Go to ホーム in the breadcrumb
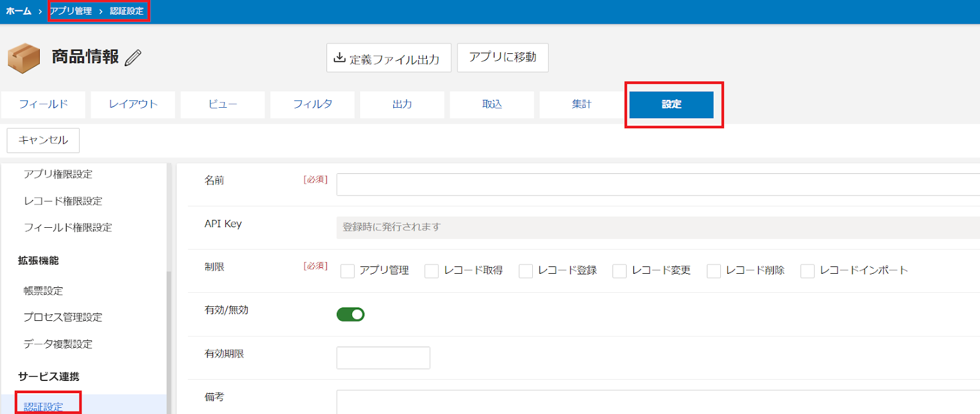 click(x=19, y=11)
